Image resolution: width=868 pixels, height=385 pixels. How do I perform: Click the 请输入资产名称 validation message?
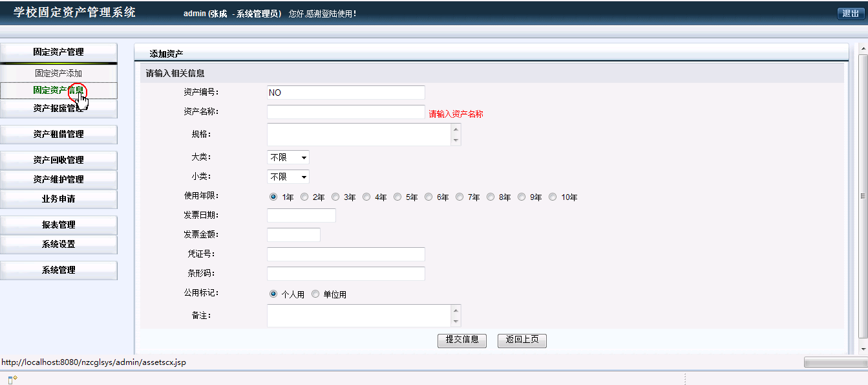(456, 114)
